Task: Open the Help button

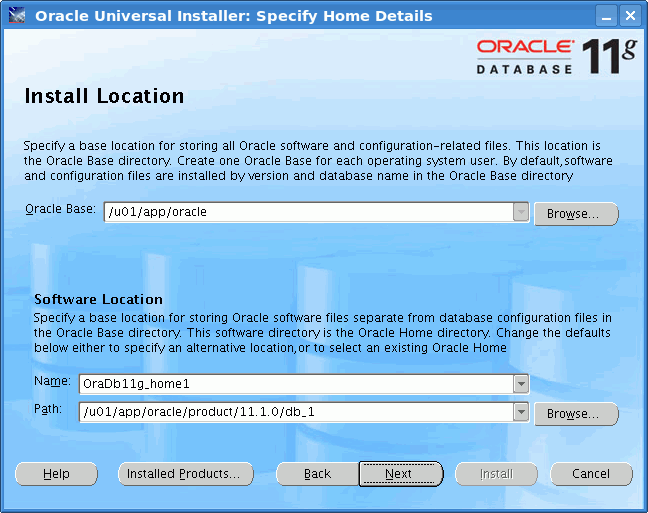Action: [56, 474]
